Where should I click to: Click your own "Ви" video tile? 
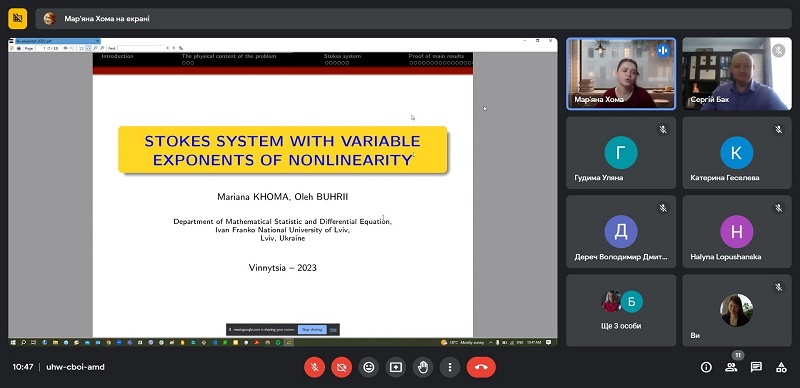pos(737,310)
